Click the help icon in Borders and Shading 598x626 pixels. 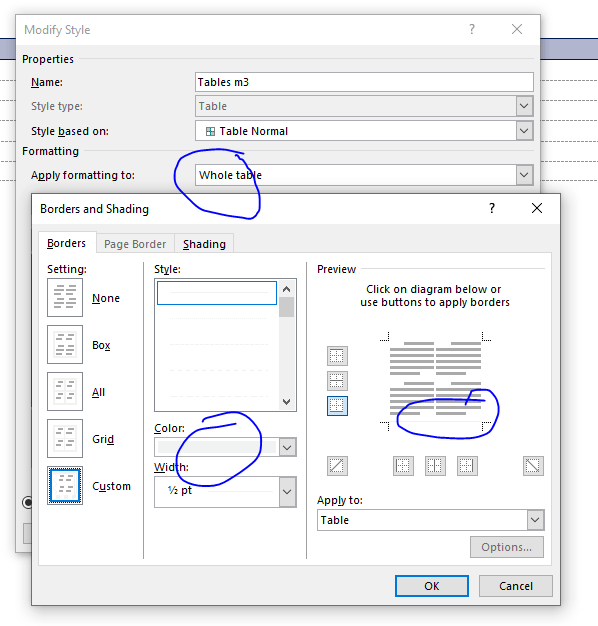coord(492,208)
